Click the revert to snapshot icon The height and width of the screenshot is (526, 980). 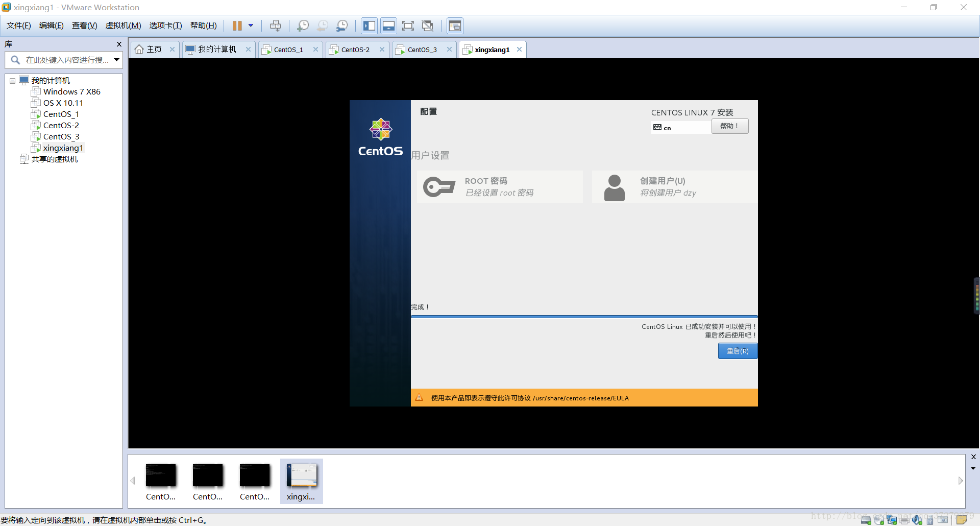(323, 26)
